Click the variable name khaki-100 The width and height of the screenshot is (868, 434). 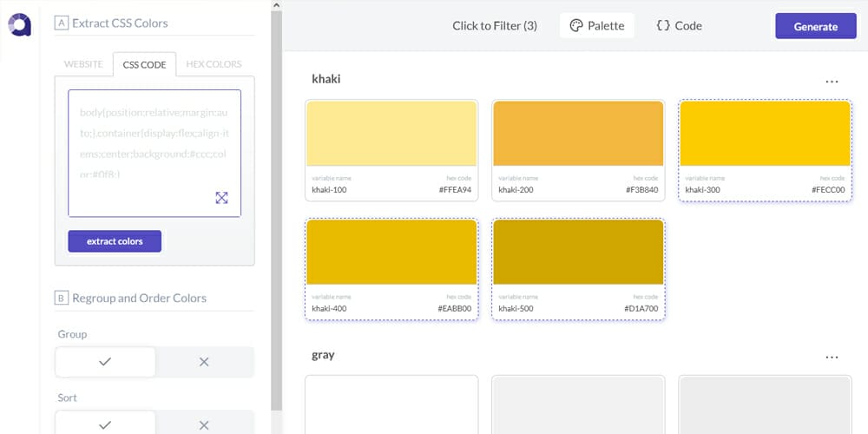click(x=329, y=190)
